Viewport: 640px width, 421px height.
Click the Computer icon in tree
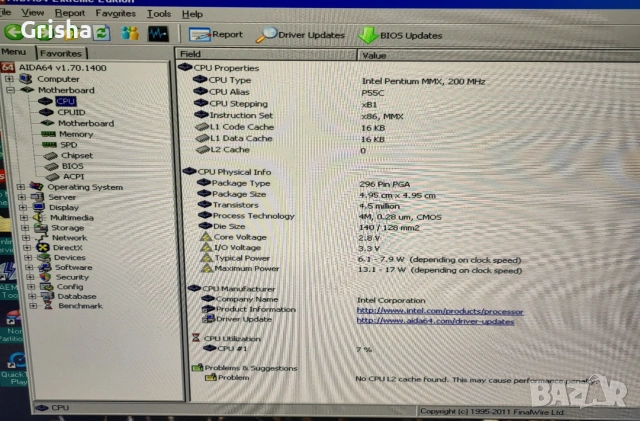pos(26,78)
